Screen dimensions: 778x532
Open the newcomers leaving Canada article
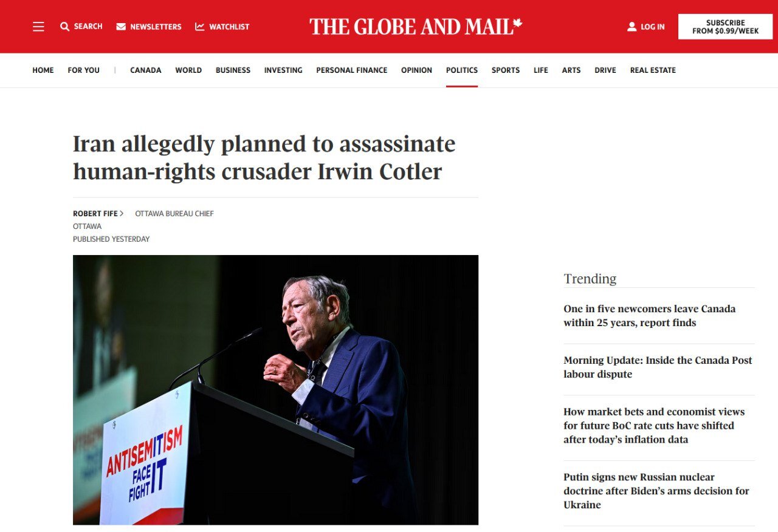click(x=649, y=316)
